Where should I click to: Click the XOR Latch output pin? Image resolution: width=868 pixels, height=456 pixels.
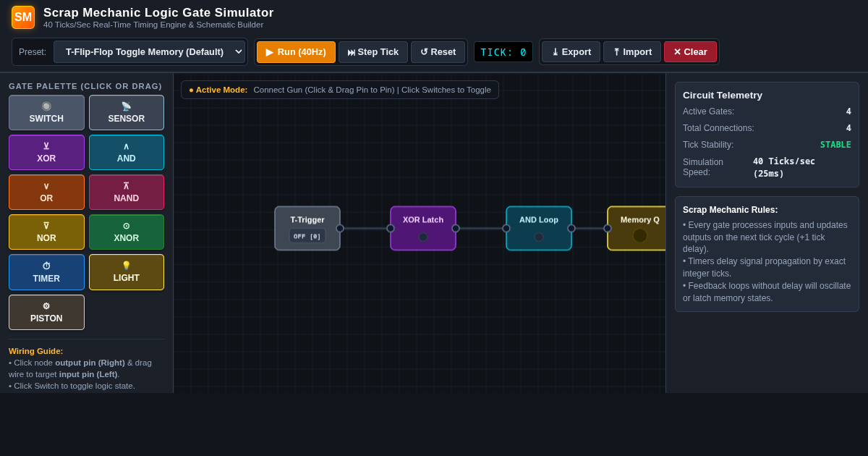tap(456, 229)
